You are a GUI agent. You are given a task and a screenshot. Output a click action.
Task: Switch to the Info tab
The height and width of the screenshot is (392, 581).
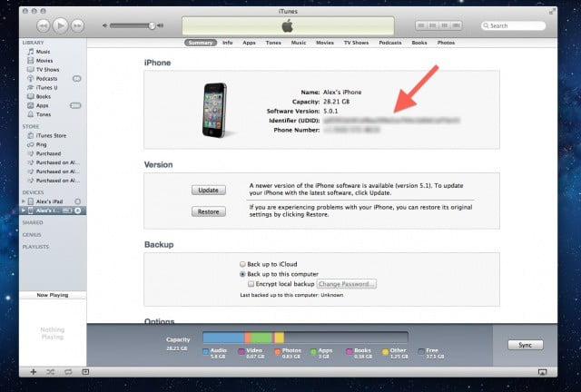[x=228, y=43]
